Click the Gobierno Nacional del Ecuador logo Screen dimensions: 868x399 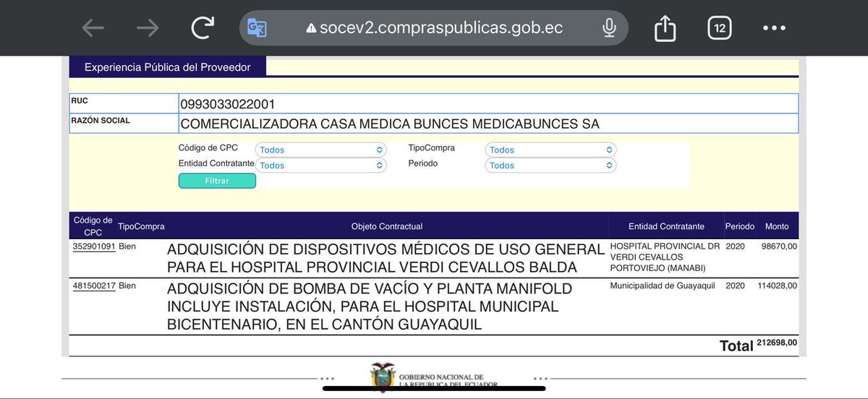click(435, 378)
